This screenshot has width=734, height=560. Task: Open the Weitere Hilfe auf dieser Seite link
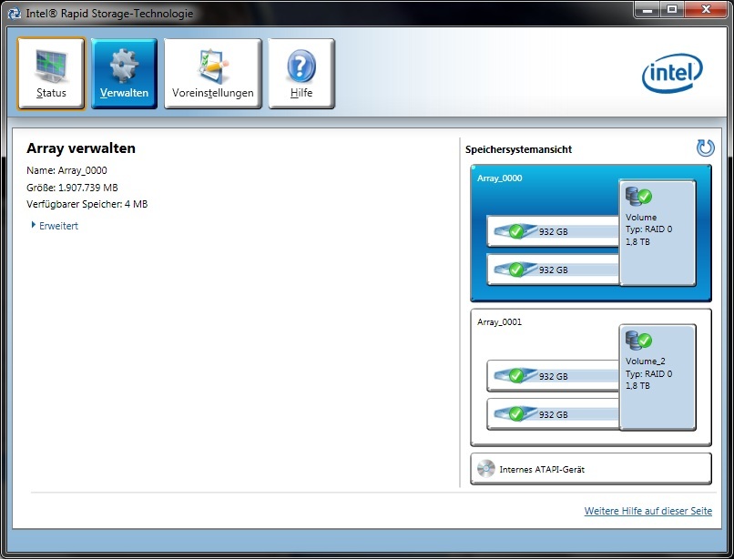[x=647, y=511]
